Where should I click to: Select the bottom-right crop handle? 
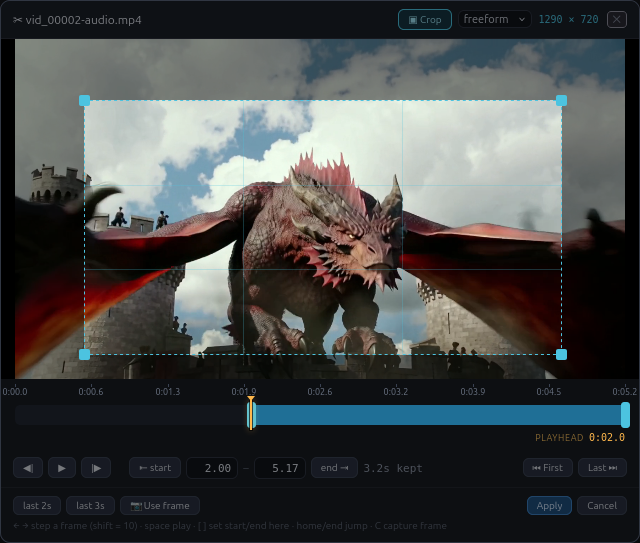click(562, 354)
